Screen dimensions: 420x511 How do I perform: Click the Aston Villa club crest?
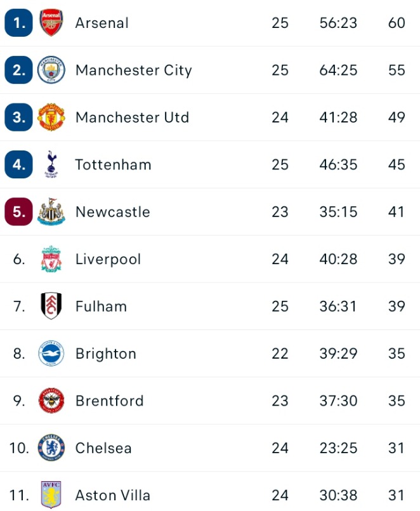tap(51, 495)
